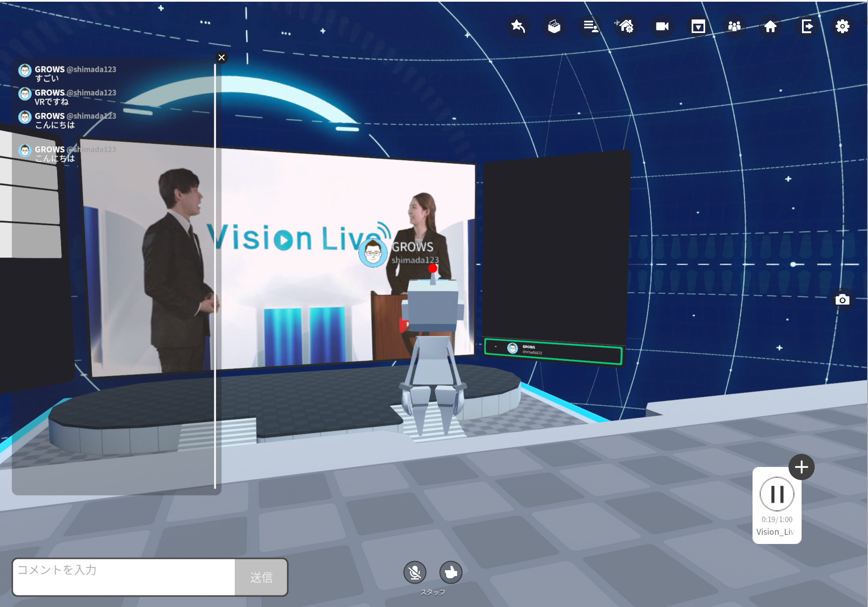Close the chat comments panel
Viewport: 868px width, 607px height.
click(x=222, y=58)
